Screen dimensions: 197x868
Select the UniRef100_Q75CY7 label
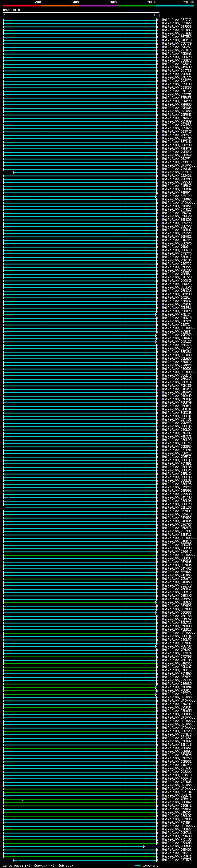[x=177, y=487]
